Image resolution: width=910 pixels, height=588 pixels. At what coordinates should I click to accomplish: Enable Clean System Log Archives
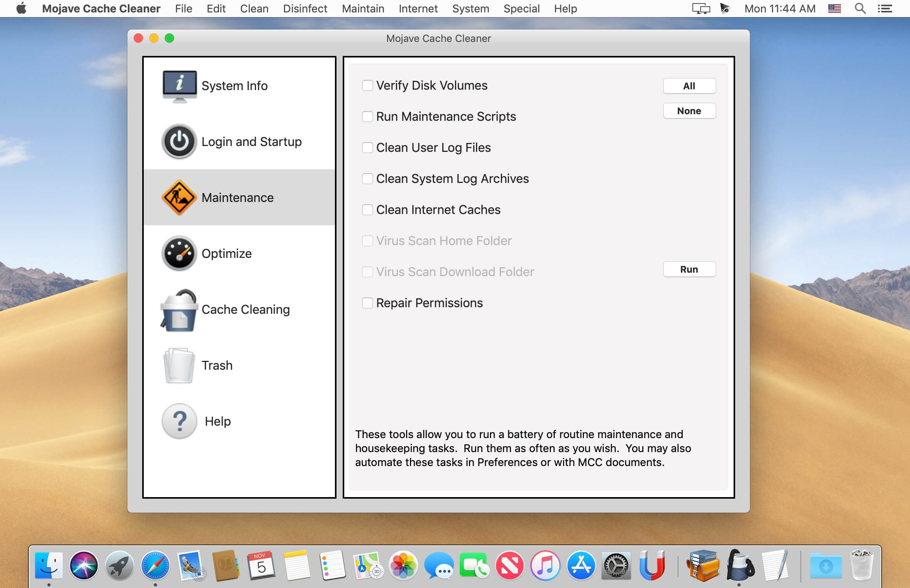[367, 179]
